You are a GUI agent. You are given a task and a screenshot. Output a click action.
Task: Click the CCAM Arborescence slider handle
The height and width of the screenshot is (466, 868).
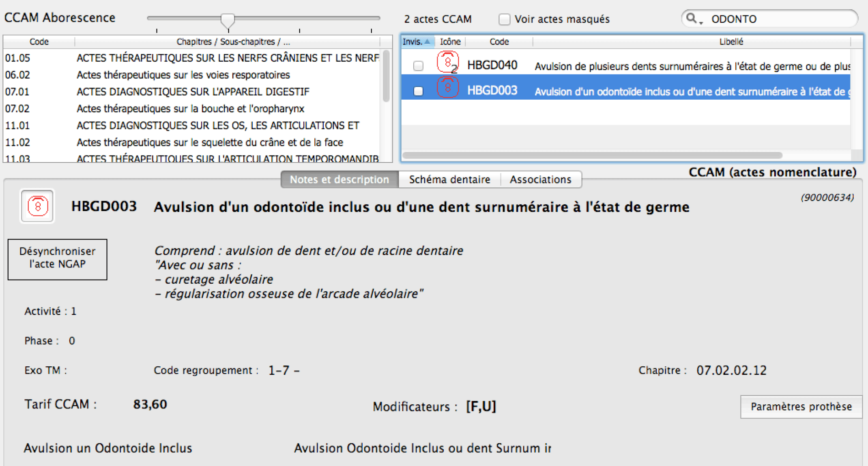coord(228,19)
